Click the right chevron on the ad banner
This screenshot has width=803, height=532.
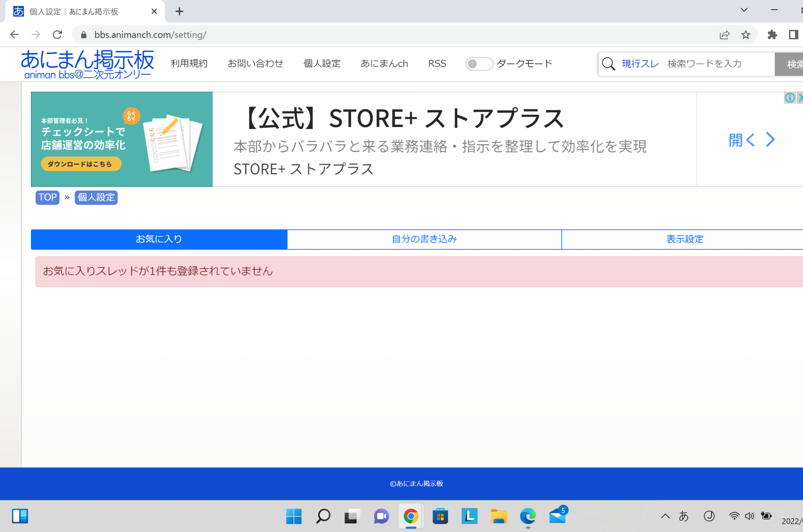[x=770, y=140]
